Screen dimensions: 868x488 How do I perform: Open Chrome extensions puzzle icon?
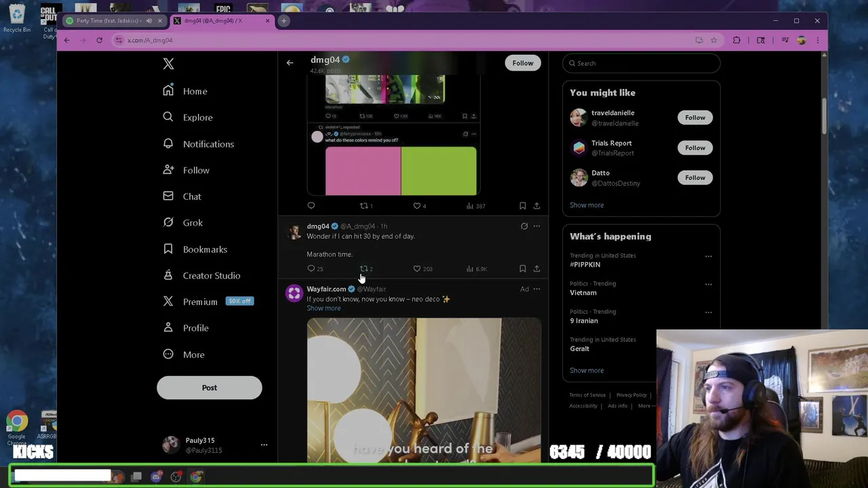736,40
